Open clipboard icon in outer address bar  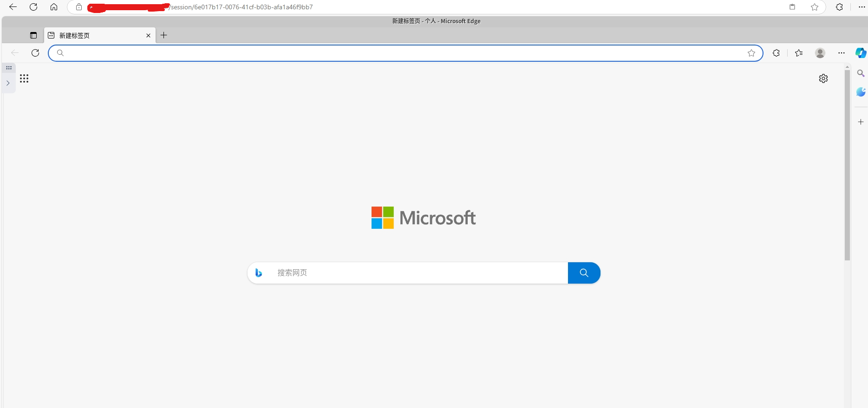tap(792, 7)
